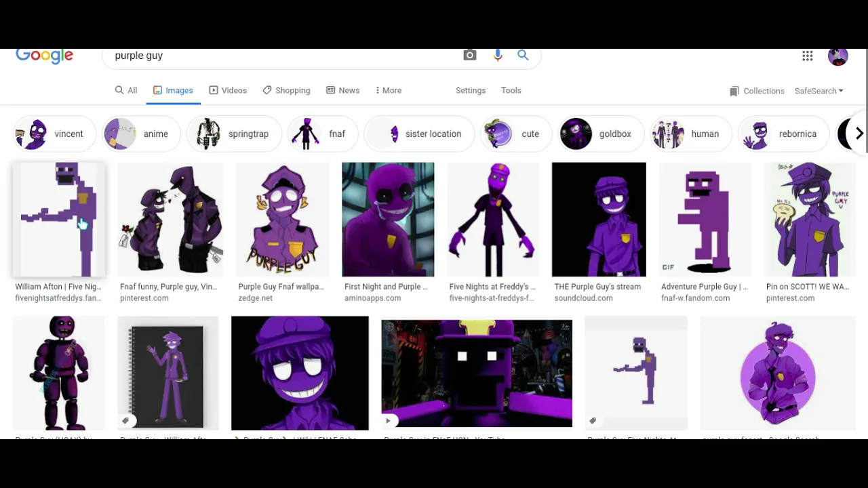868x488 pixels.
Task: Open the search Tools
Action: 511,90
